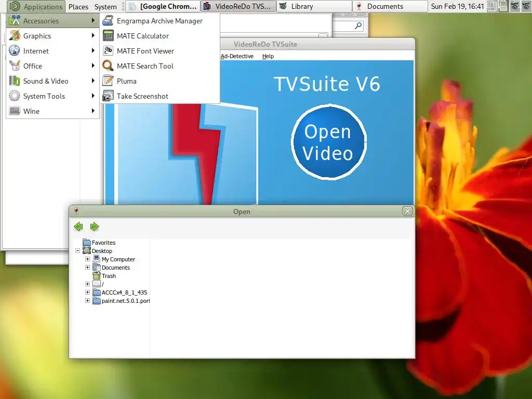The height and width of the screenshot is (399, 532).
Task: Expand the ACCCx4_8_1_435 folder node
Action: tap(87, 292)
